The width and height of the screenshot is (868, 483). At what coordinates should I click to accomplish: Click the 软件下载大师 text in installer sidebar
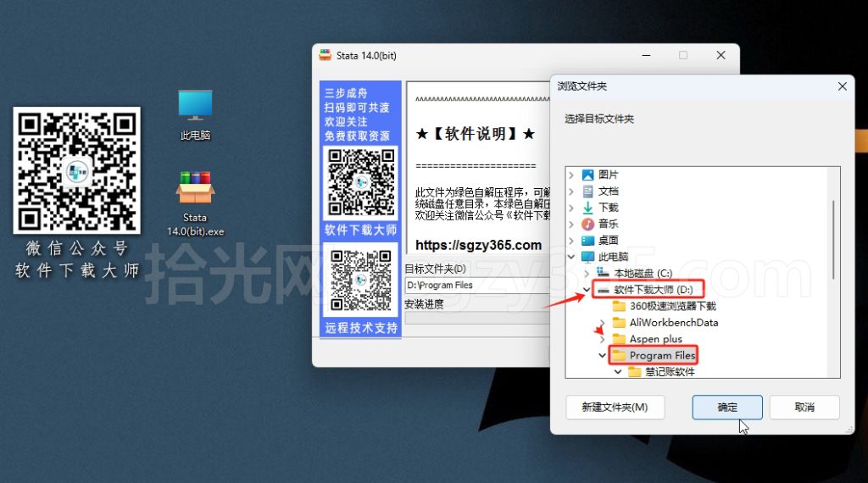pos(360,230)
